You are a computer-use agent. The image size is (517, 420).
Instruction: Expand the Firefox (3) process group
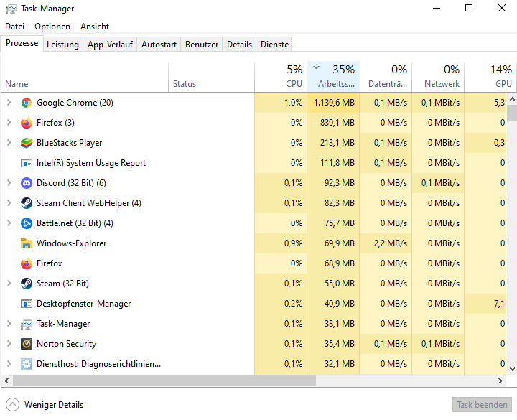(x=9, y=123)
